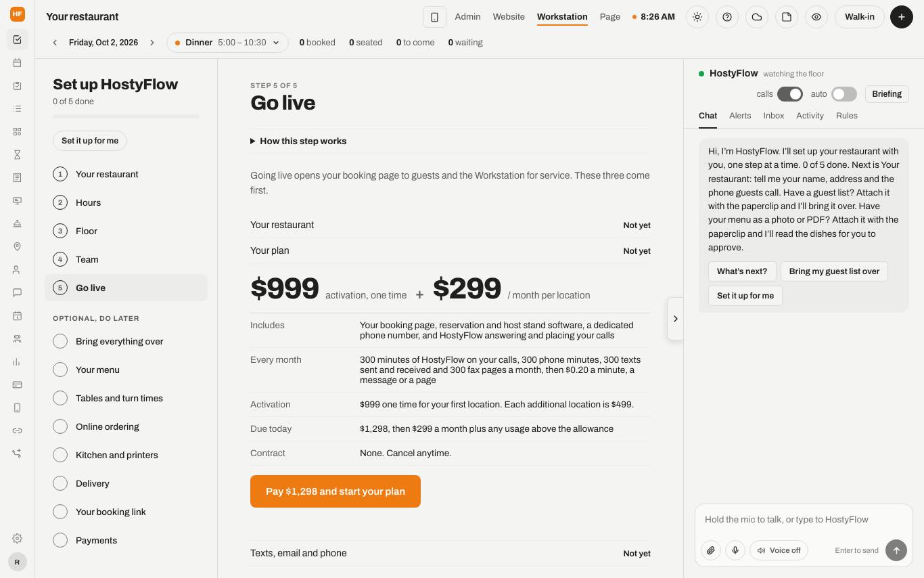Screen dimensions: 924x578
Task: Toggle the calls switch
Action: click(x=790, y=94)
